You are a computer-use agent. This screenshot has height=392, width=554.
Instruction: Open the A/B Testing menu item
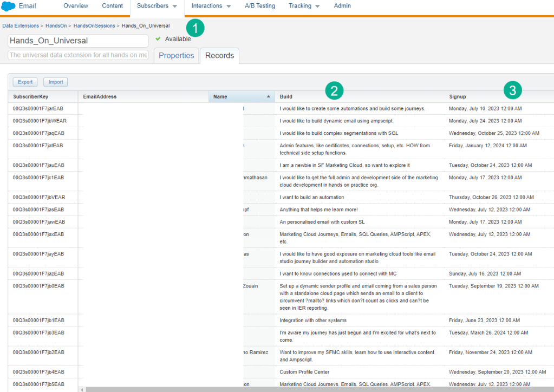coord(260,6)
